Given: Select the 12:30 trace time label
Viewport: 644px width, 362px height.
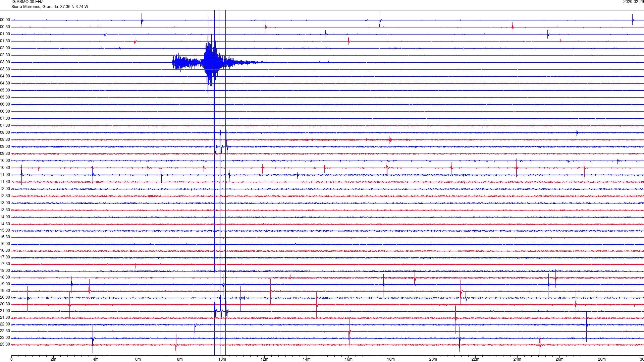Looking at the screenshot, I should pyautogui.click(x=5, y=196).
